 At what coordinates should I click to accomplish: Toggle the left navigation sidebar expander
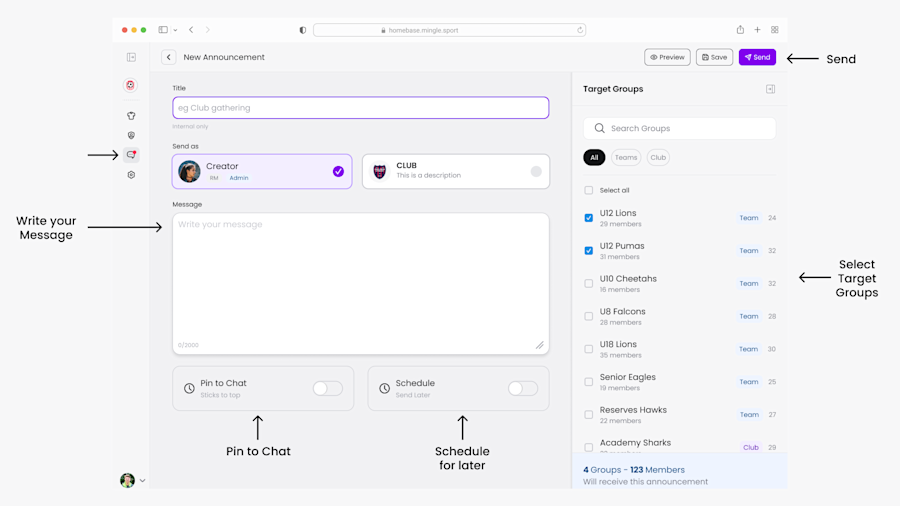pos(131,57)
